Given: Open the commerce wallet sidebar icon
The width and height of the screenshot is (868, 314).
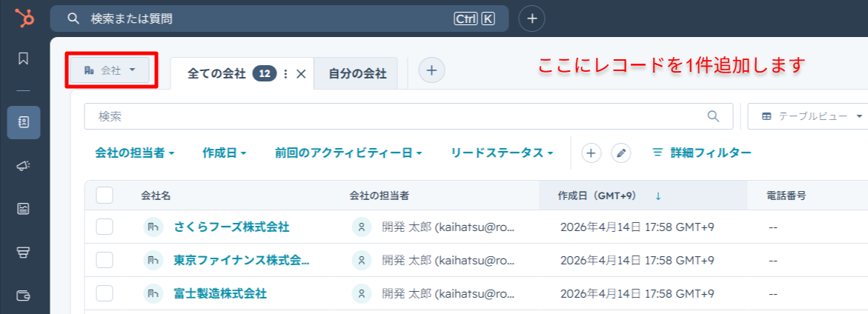Looking at the screenshot, I should coord(24,295).
